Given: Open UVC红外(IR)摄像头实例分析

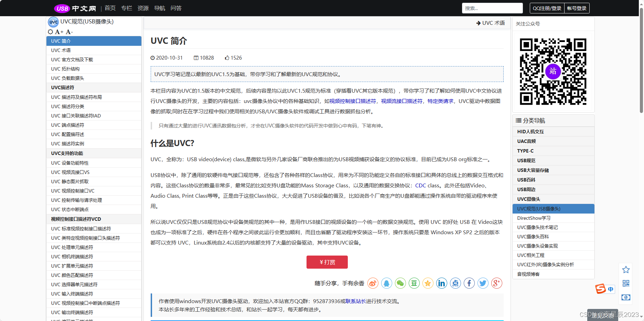Looking at the screenshot, I should click(554, 265).
